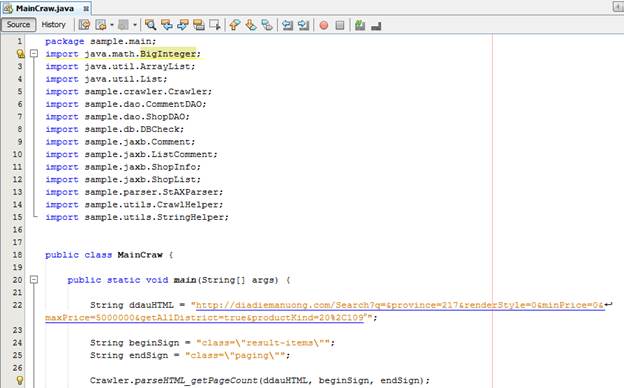Click 'package sample.main;' on line 1
624x388 pixels.
(x=101, y=41)
